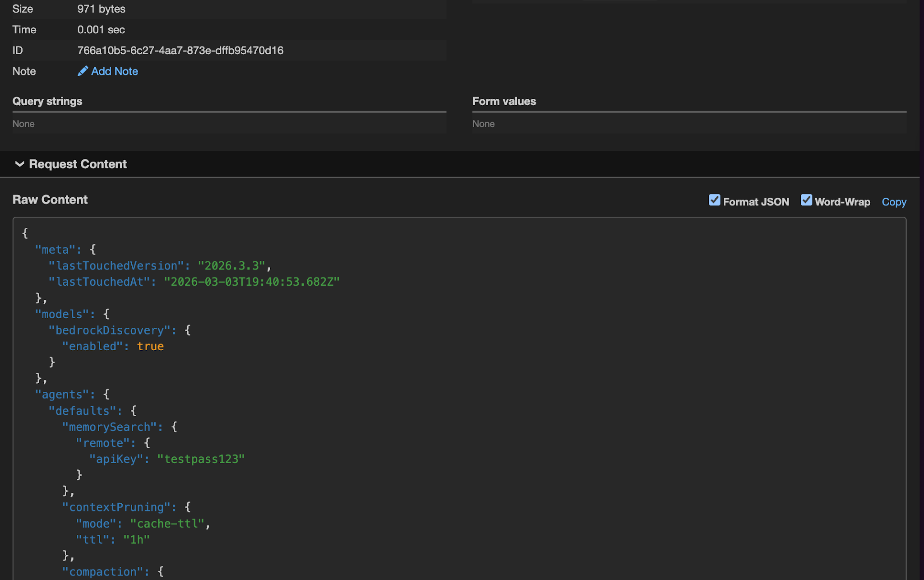Collapse the Request Content section chevron
This screenshot has width=924, height=580.
(x=19, y=164)
